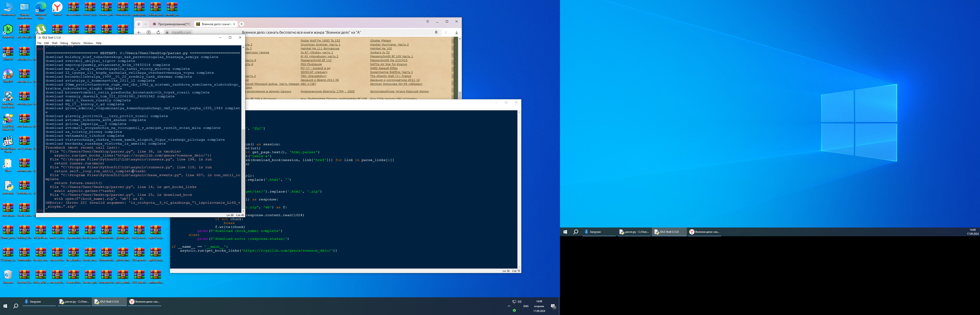This screenshot has width=980, height=315.
Task: Click the Start button on main taskbar
Action: coord(5,306)
